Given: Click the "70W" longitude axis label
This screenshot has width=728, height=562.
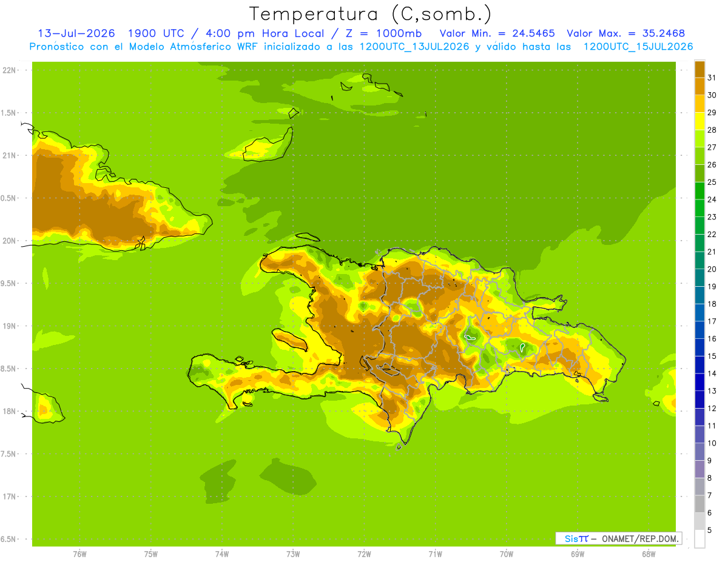Looking at the screenshot, I should pyautogui.click(x=507, y=554).
